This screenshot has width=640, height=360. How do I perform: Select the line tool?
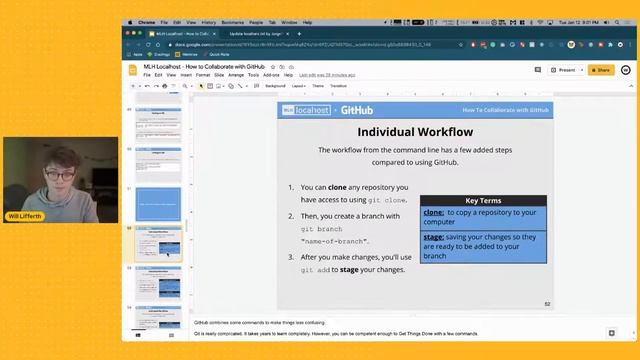240,86
